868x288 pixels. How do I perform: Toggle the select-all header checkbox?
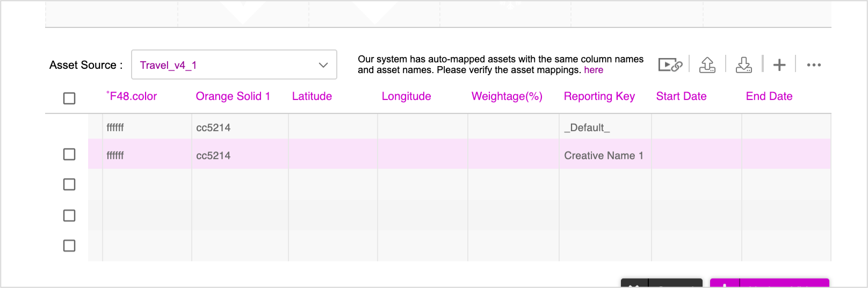click(x=69, y=98)
